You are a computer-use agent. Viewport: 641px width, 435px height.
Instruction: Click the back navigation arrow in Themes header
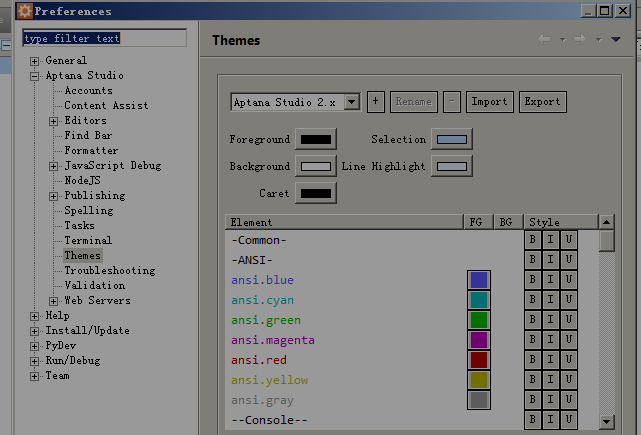pyautogui.click(x=544, y=39)
